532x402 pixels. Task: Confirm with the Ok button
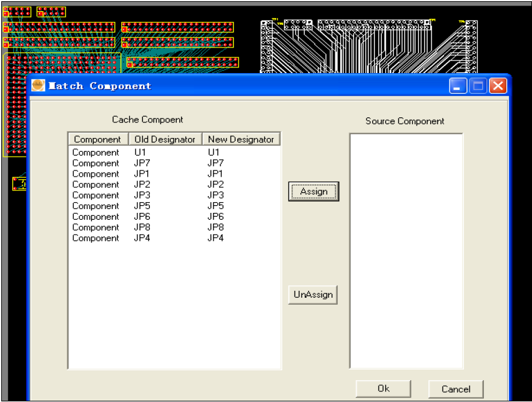tap(383, 388)
